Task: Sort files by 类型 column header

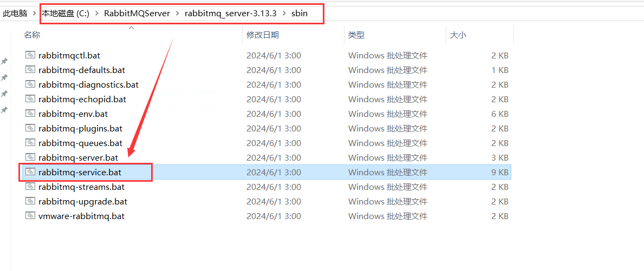Action: click(x=356, y=35)
